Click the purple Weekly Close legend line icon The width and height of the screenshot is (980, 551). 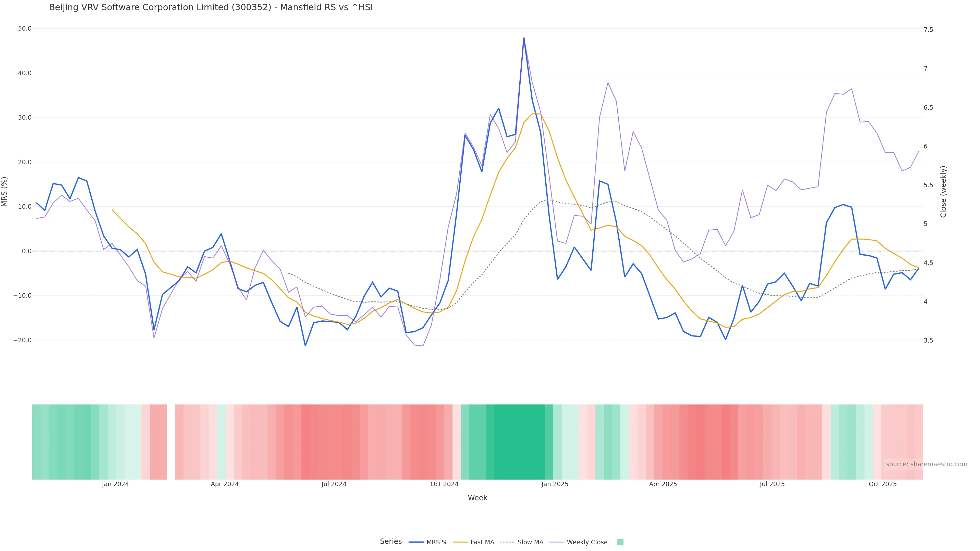pyautogui.click(x=557, y=542)
